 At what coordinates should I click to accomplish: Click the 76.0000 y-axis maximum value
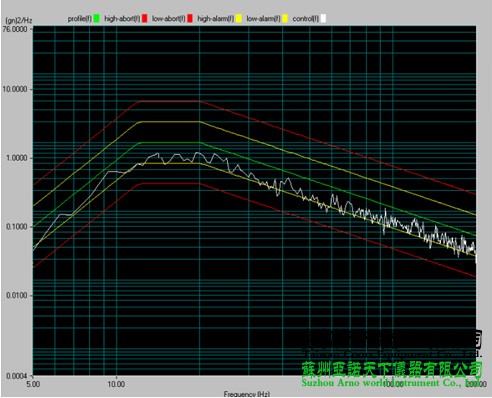[16, 29]
